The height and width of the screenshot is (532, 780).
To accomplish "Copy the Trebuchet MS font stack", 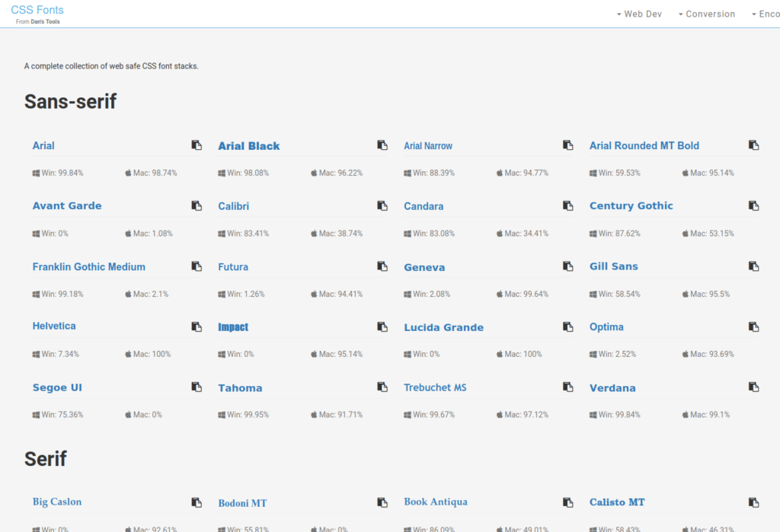I will (567, 387).
